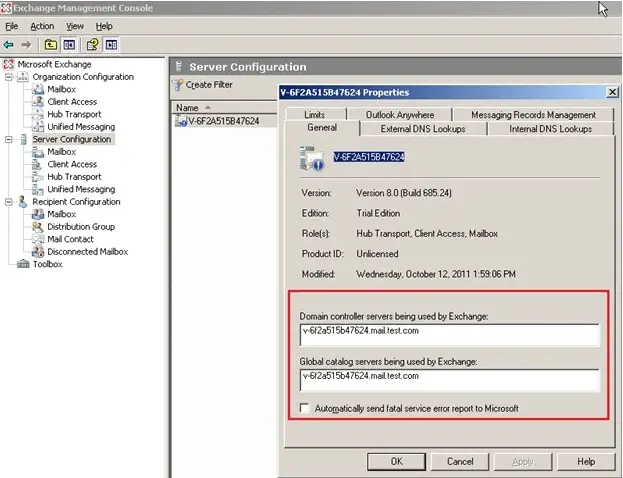Click the Back arrow toolbar icon
Viewport: 623px width, 478px height.
(x=8, y=45)
